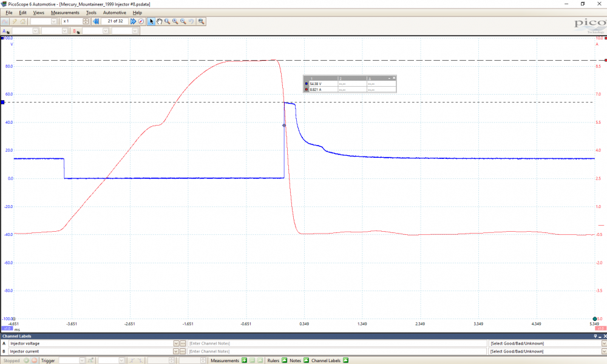Click the blue ruler handle on voltage axis
607x364 pixels.
pyautogui.click(x=2, y=102)
